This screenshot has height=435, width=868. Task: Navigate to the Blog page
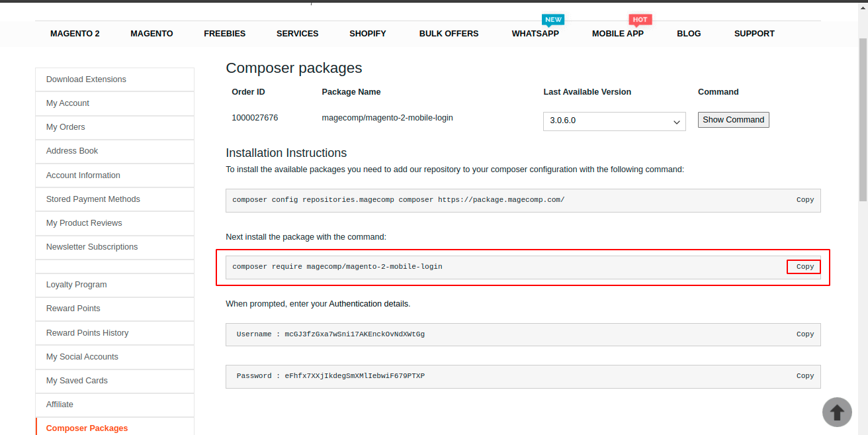[688, 34]
